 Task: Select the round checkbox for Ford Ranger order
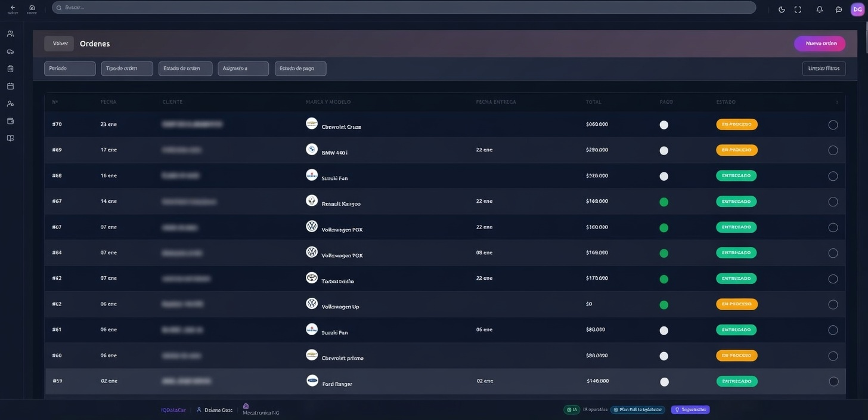pos(833,382)
